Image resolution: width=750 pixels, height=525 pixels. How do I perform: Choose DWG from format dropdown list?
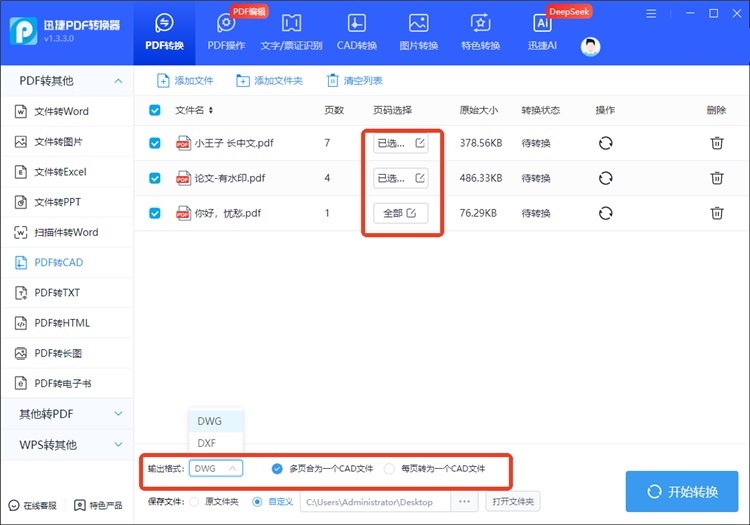[216, 421]
